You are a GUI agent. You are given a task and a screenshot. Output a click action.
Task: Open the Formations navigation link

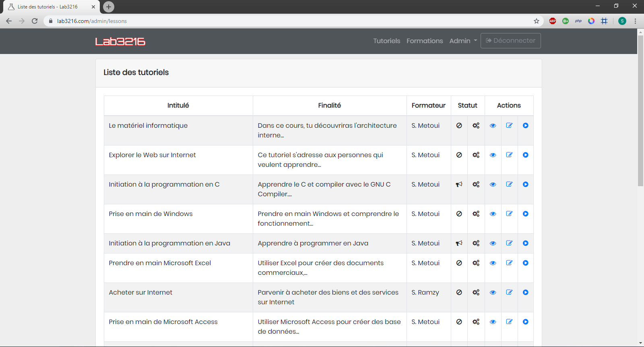click(x=424, y=41)
